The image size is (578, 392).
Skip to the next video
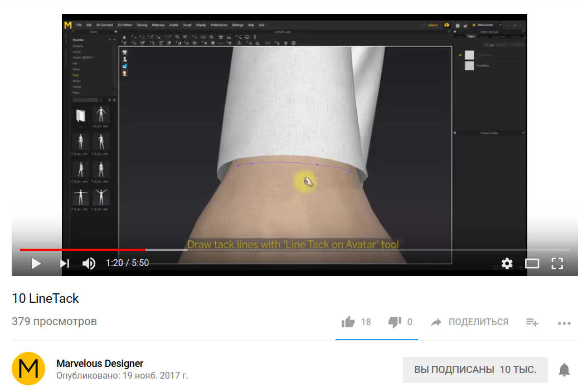65,263
